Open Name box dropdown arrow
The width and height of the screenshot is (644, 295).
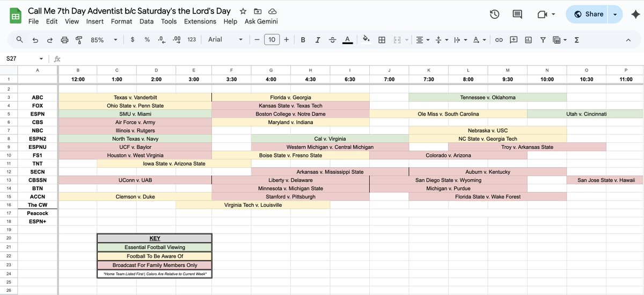coord(41,59)
